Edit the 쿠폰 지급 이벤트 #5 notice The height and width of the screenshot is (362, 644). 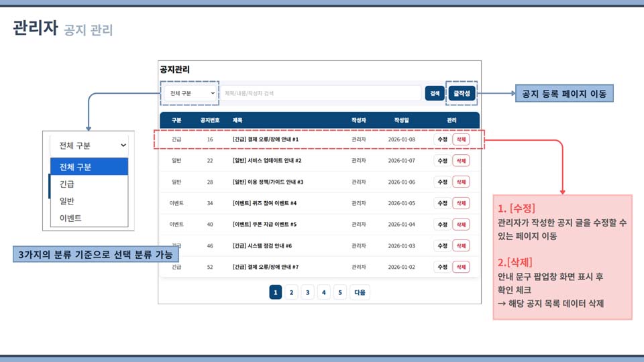442,225
